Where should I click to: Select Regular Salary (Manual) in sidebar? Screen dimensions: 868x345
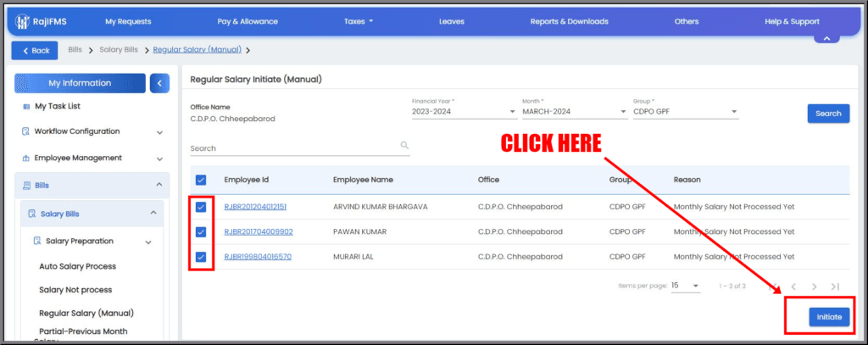click(x=86, y=313)
